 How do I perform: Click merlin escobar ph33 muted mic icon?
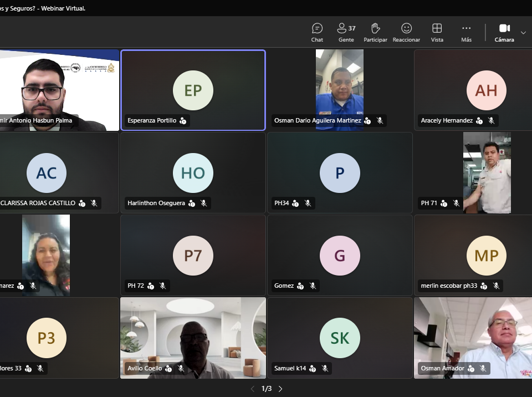tap(497, 286)
